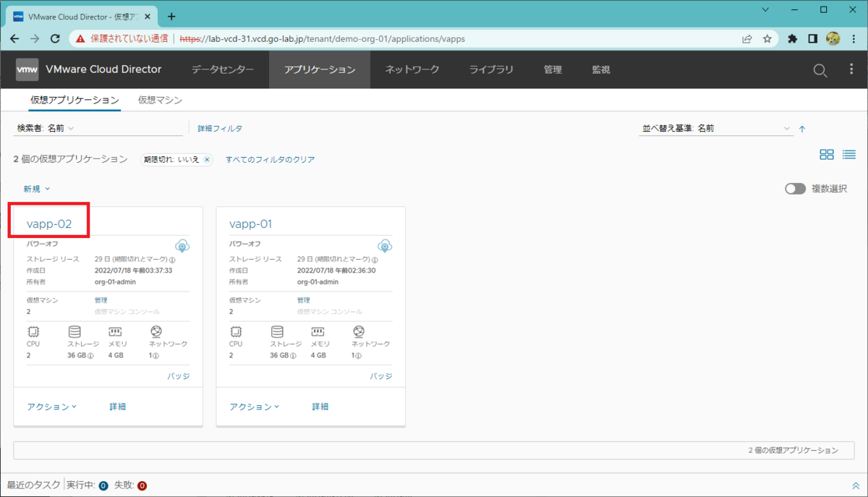
Task: Open the ネットワーク menu
Action: point(412,69)
